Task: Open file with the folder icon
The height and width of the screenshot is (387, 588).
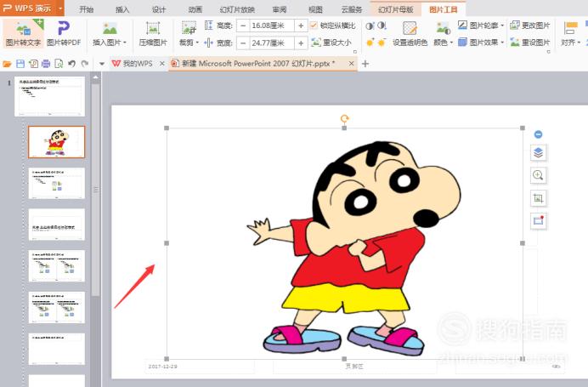Action: (7, 64)
